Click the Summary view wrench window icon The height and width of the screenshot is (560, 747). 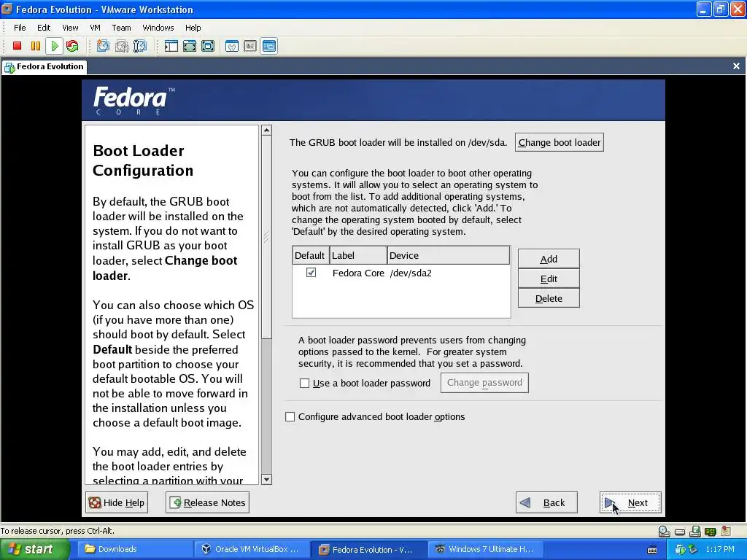tap(232, 46)
